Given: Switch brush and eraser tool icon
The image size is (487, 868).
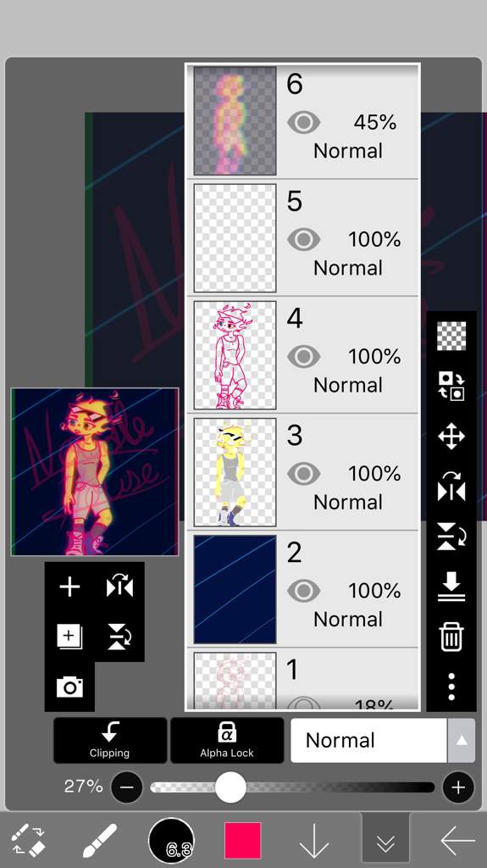Looking at the screenshot, I should pyautogui.click(x=28, y=841).
